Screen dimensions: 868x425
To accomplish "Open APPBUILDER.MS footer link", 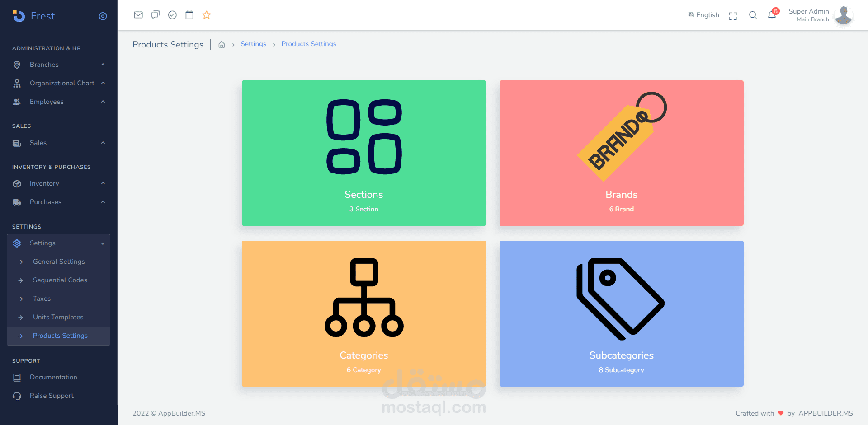I will click(x=826, y=413).
